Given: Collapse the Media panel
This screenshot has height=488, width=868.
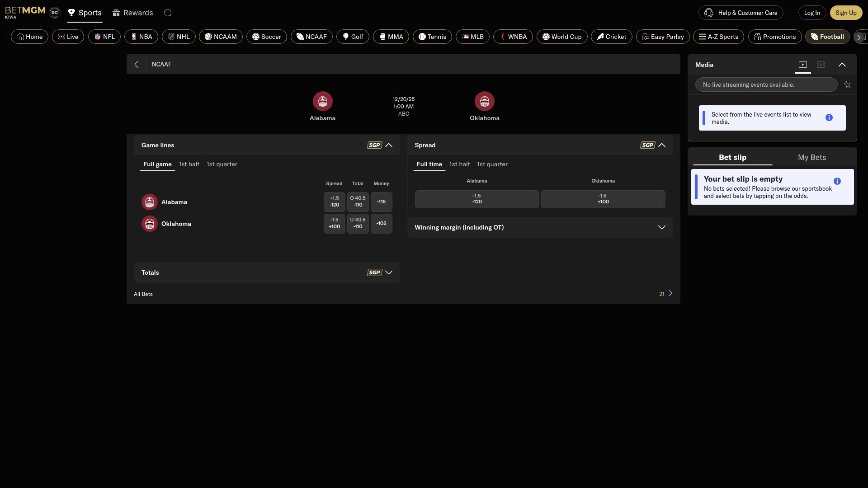Looking at the screenshot, I should (x=842, y=65).
